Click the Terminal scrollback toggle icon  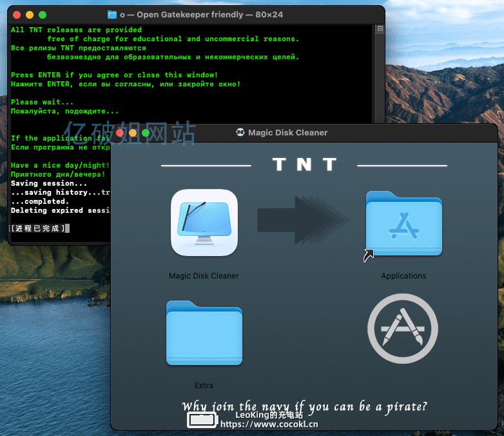coord(380,28)
